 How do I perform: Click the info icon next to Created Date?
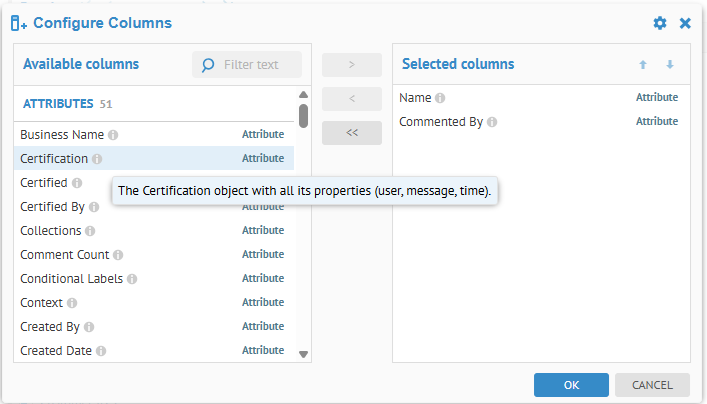click(101, 351)
